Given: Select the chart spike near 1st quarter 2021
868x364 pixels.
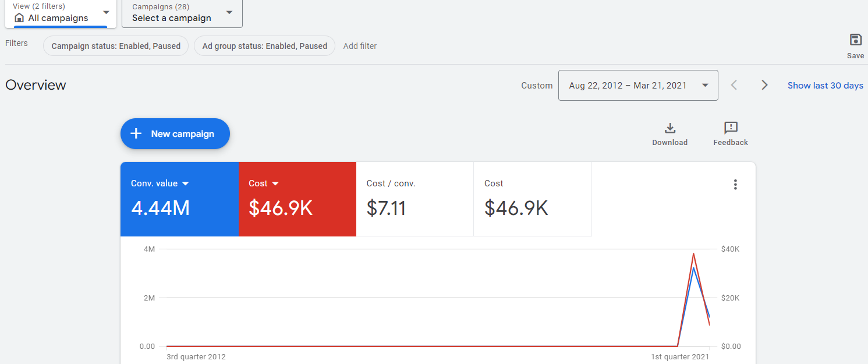Looking at the screenshot, I should click(693, 253).
